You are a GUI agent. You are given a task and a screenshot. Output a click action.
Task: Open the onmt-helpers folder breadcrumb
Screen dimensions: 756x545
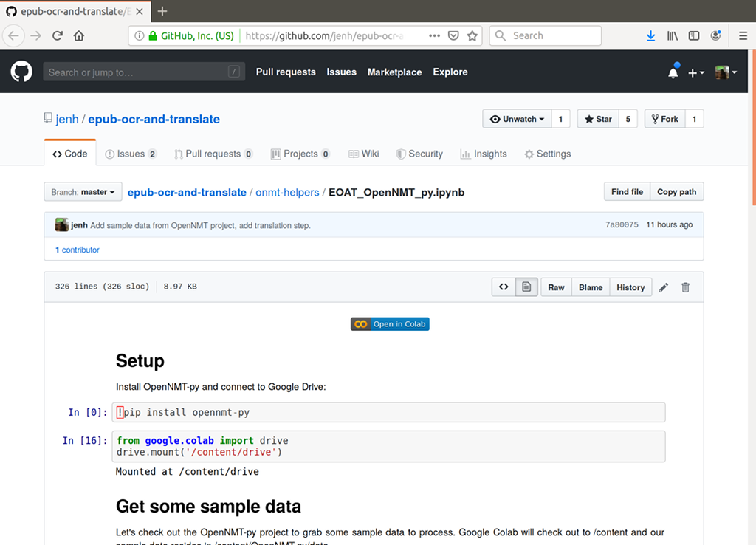click(287, 193)
